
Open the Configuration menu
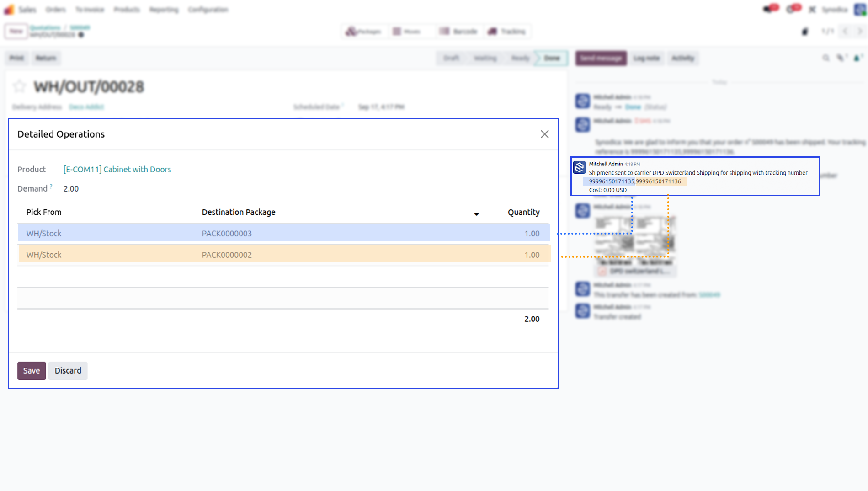coord(208,10)
